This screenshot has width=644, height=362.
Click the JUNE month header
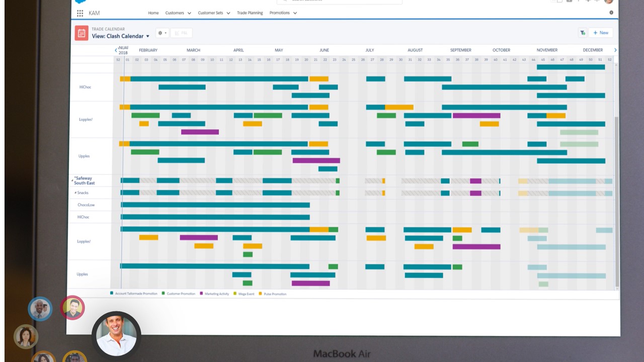click(x=324, y=50)
